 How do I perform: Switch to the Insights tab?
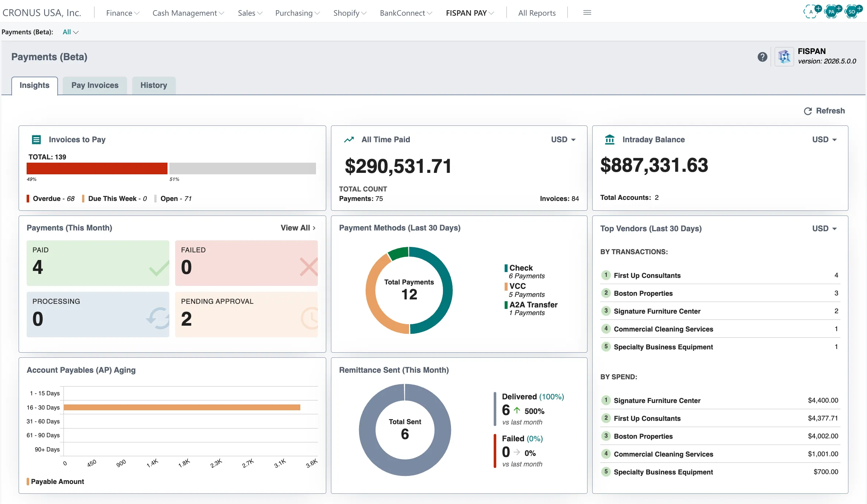click(x=35, y=86)
